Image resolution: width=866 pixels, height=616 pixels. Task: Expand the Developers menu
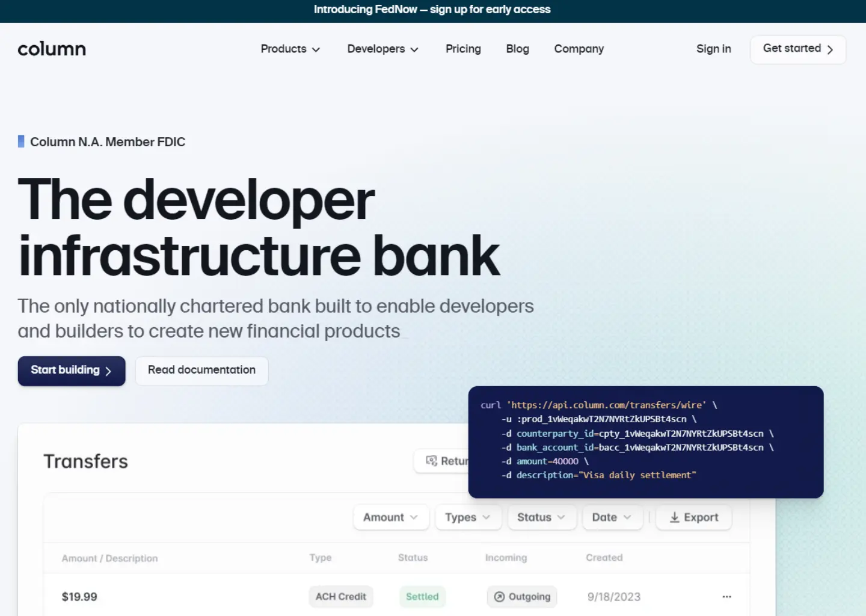382,49
